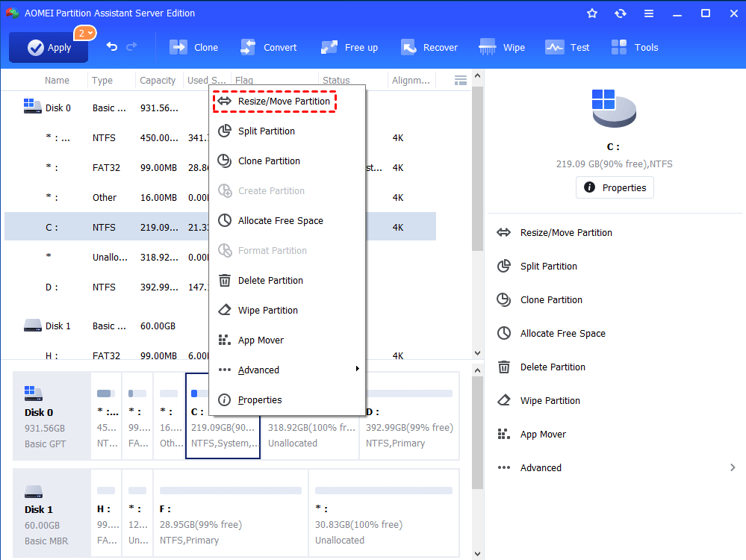The image size is (746, 560).
Task: Open the Recover toolbar menu
Action: [429, 47]
